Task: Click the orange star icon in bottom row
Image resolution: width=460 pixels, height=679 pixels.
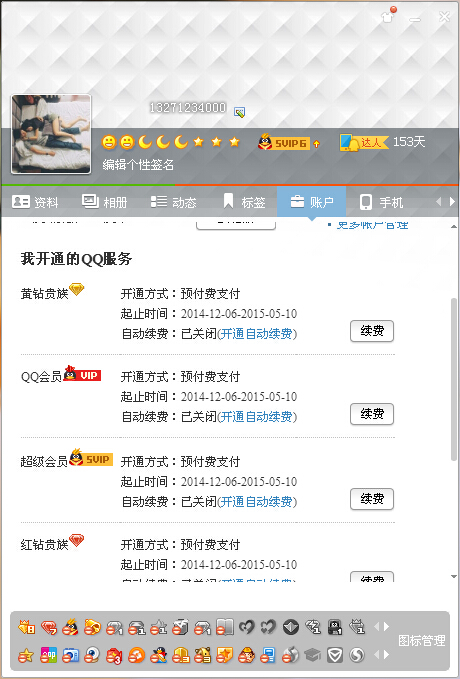Action: [x=26, y=655]
